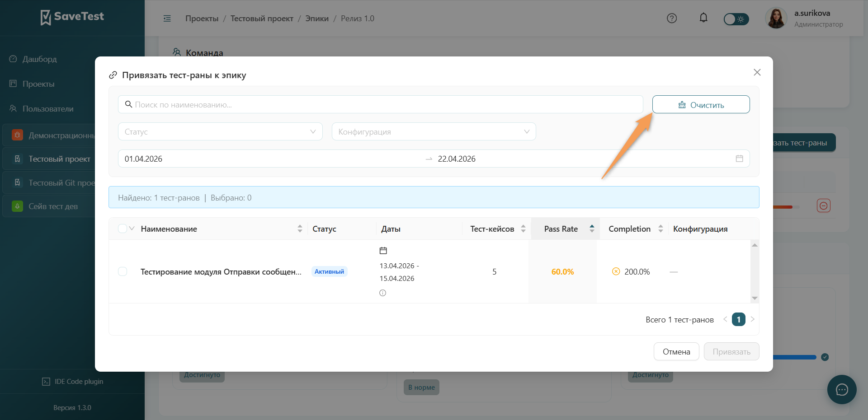868x420 pixels.
Task: Open the Конфигурация filter dropdown
Action: click(x=434, y=131)
